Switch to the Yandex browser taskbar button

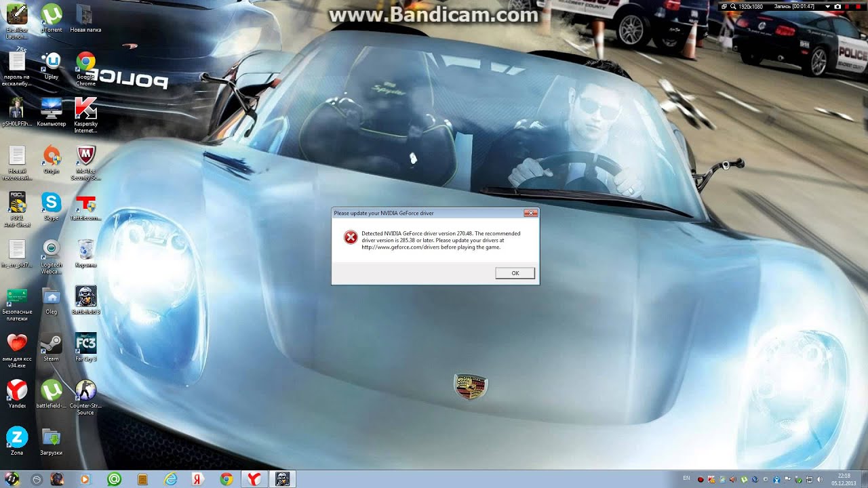pos(254,479)
